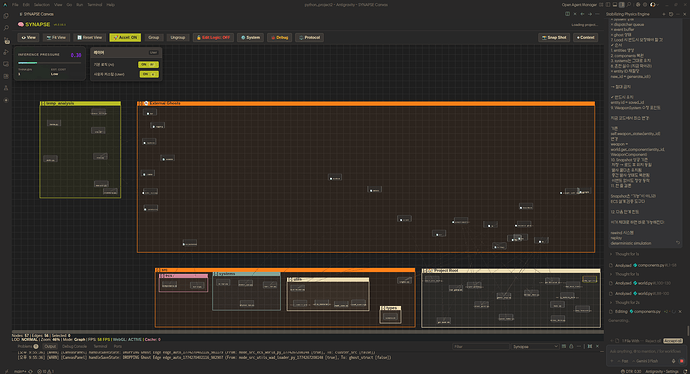Click the Group button
Image resolution: width=690 pixels, height=374 pixels.
tap(154, 37)
